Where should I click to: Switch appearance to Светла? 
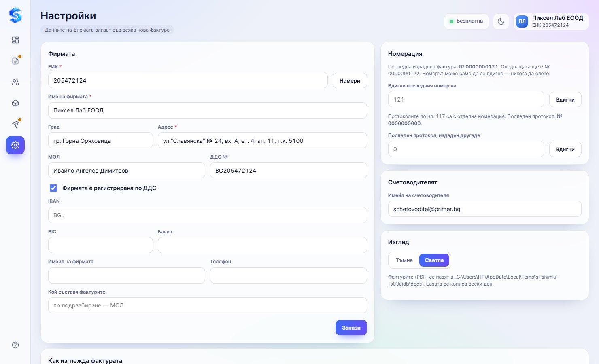(x=434, y=260)
